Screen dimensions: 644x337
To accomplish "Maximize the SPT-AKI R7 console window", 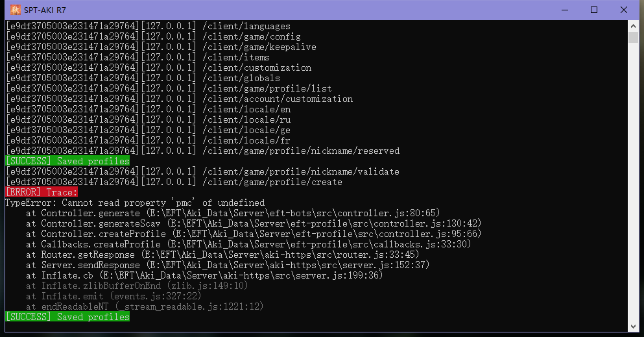I will (594, 10).
